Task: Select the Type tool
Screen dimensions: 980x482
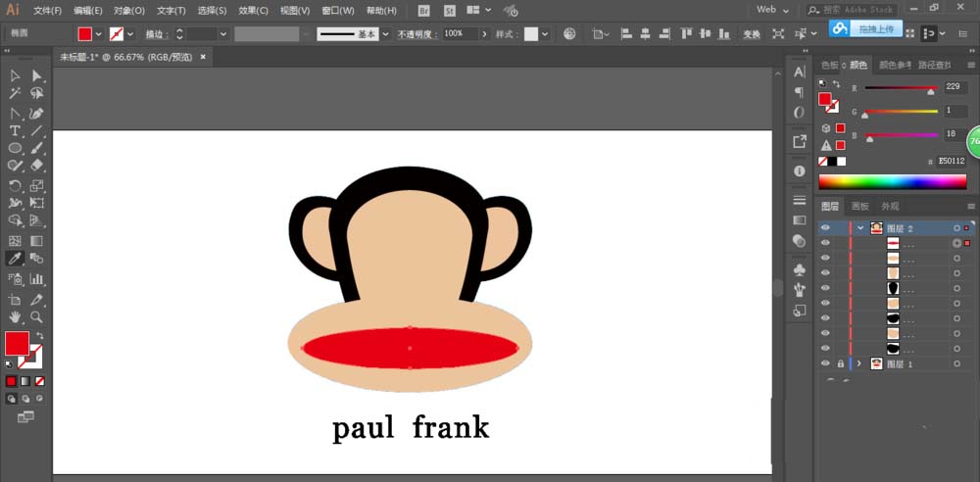Action: coord(15,130)
